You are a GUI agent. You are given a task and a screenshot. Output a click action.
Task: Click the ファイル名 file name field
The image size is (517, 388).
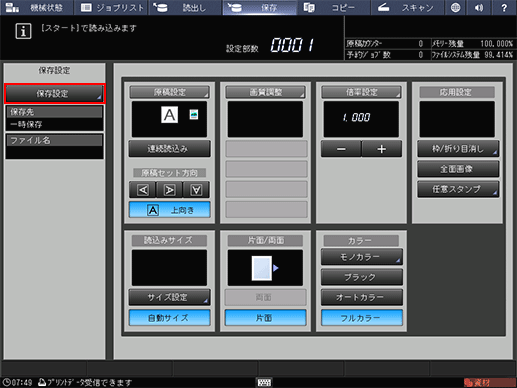54,146
